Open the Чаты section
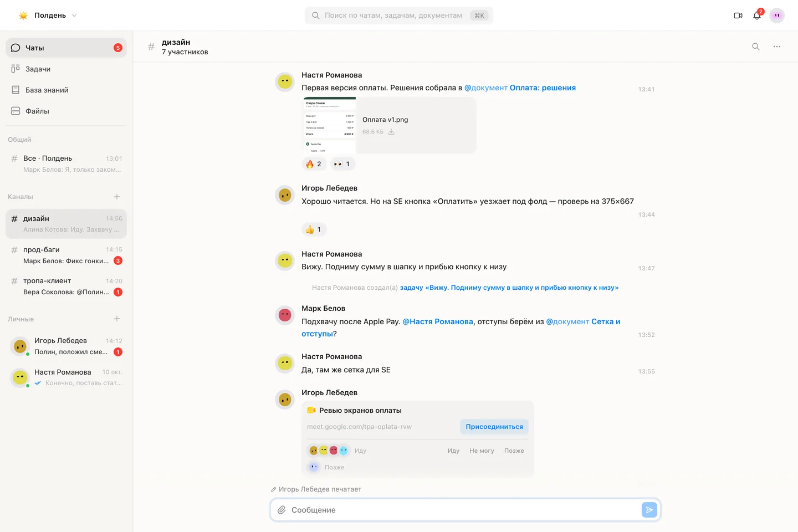Screen dimensions: 798x532 pyautogui.click(x=66, y=48)
